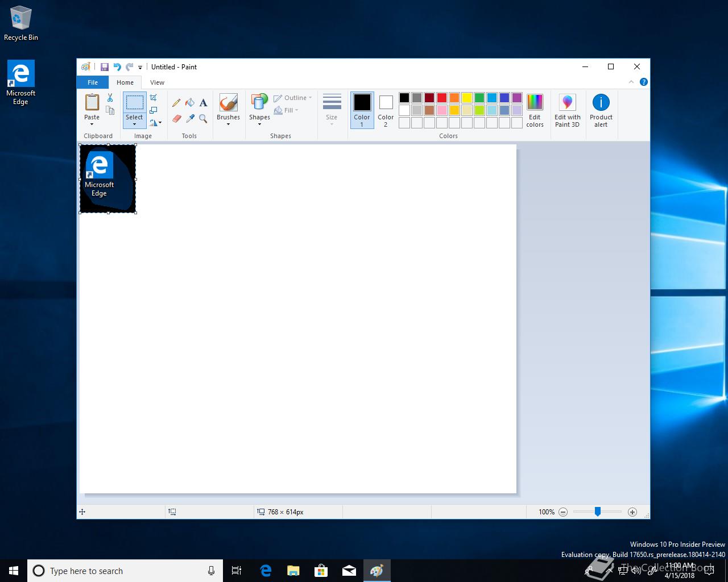This screenshot has height=582, width=728.
Task: Click the Paste clipboard icon
Action: pos(92,102)
